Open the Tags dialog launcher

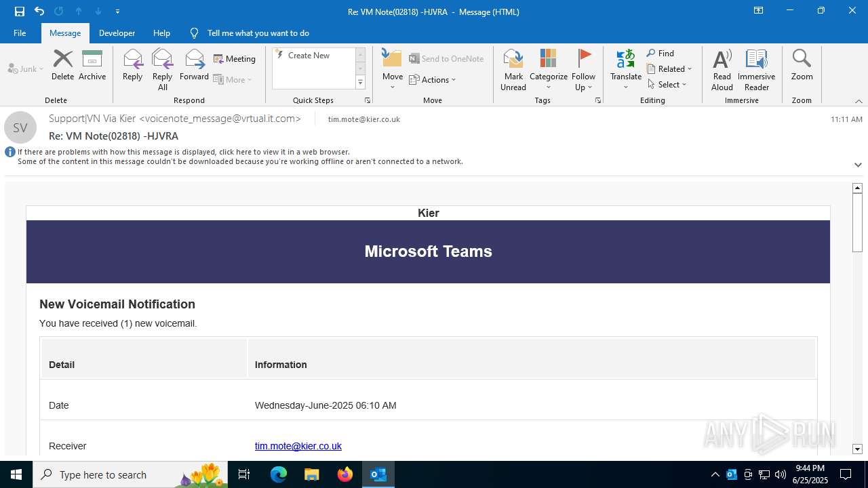pos(598,100)
